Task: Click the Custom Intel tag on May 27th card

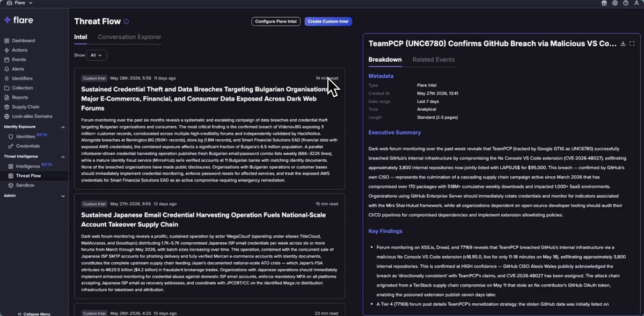Action: coord(93,204)
